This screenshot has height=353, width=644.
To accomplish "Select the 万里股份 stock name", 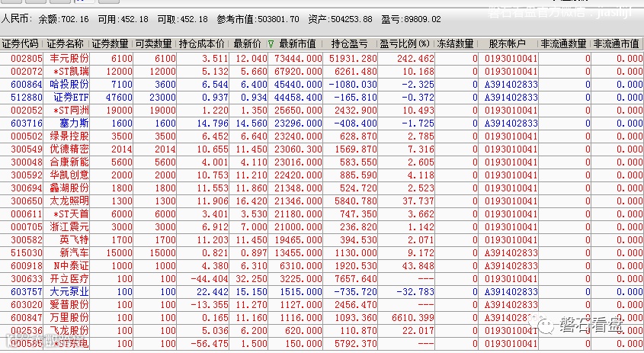I will [x=69, y=318].
